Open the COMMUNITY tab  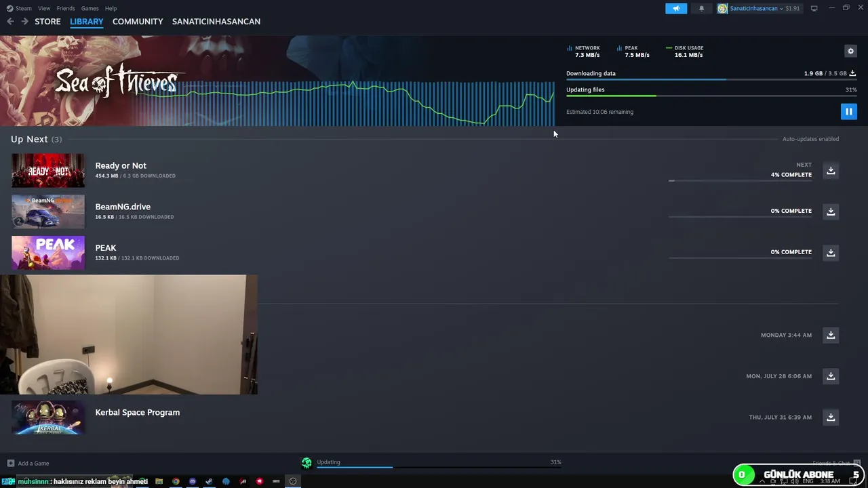tap(138, 22)
